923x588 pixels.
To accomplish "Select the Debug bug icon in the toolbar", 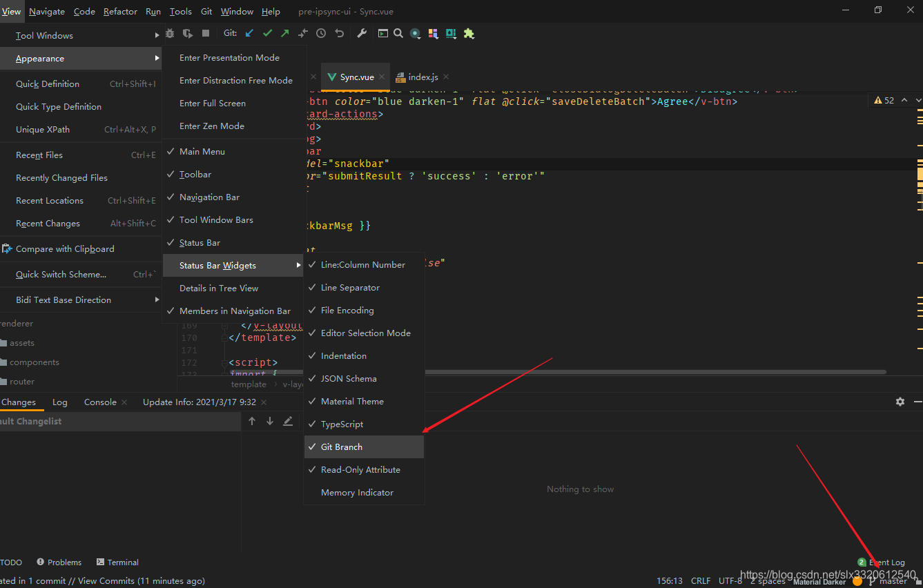I will point(170,33).
